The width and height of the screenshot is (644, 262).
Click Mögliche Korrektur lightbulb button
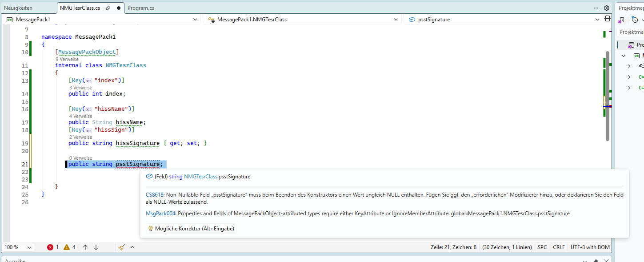pos(191,229)
